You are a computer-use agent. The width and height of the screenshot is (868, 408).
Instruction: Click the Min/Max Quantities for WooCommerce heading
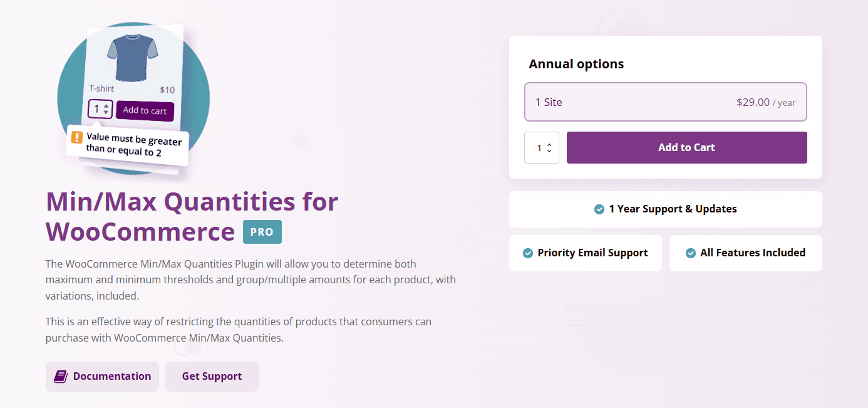[x=192, y=217]
